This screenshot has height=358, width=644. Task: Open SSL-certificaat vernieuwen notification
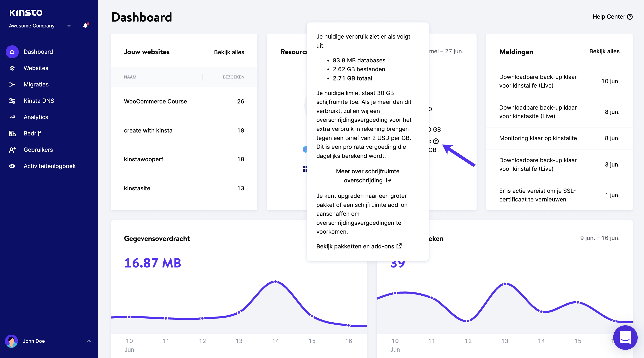[x=559, y=195]
